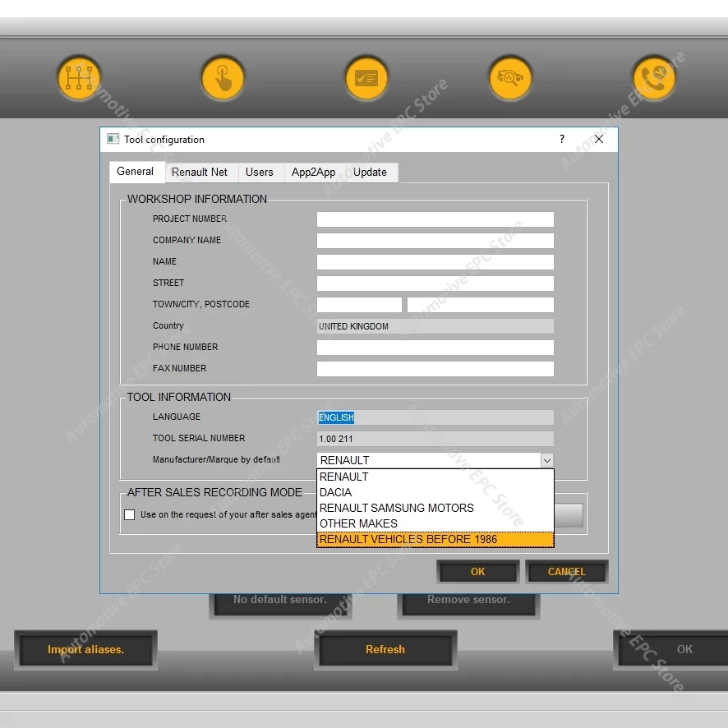Click the checklist round icon
728x728 pixels.
point(366,78)
